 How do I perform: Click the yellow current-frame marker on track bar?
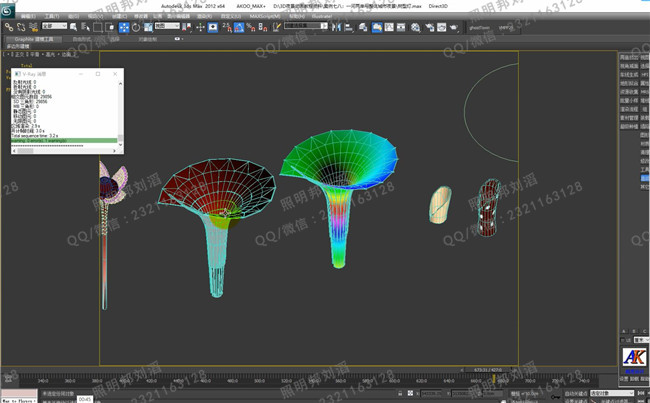tap(494, 379)
